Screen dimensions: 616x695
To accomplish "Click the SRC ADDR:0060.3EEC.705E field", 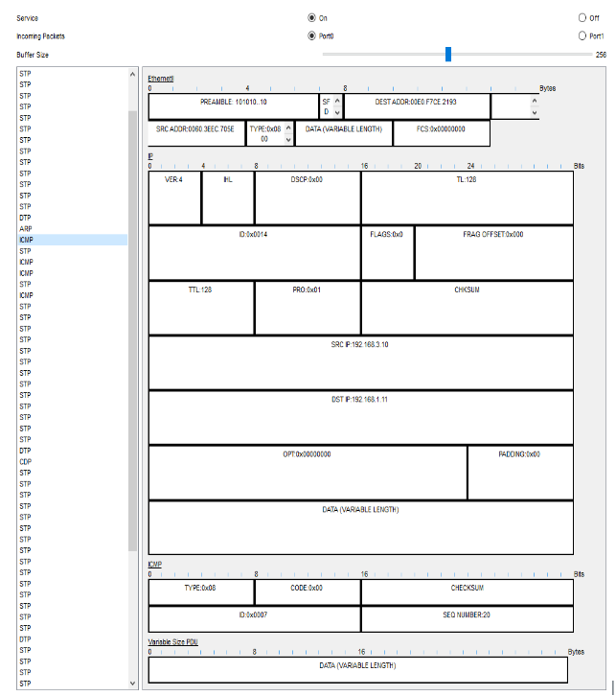I will point(196,133).
